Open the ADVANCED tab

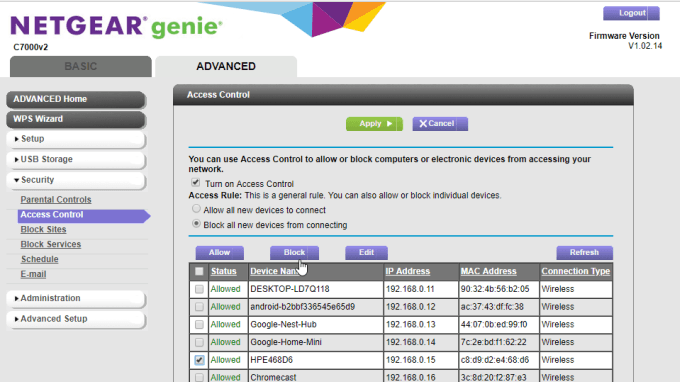click(x=226, y=66)
